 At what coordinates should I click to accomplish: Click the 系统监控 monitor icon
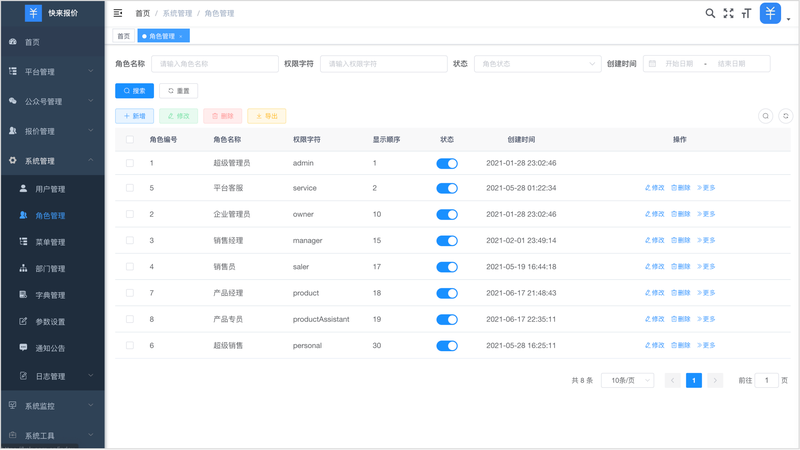(x=13, y=405)
